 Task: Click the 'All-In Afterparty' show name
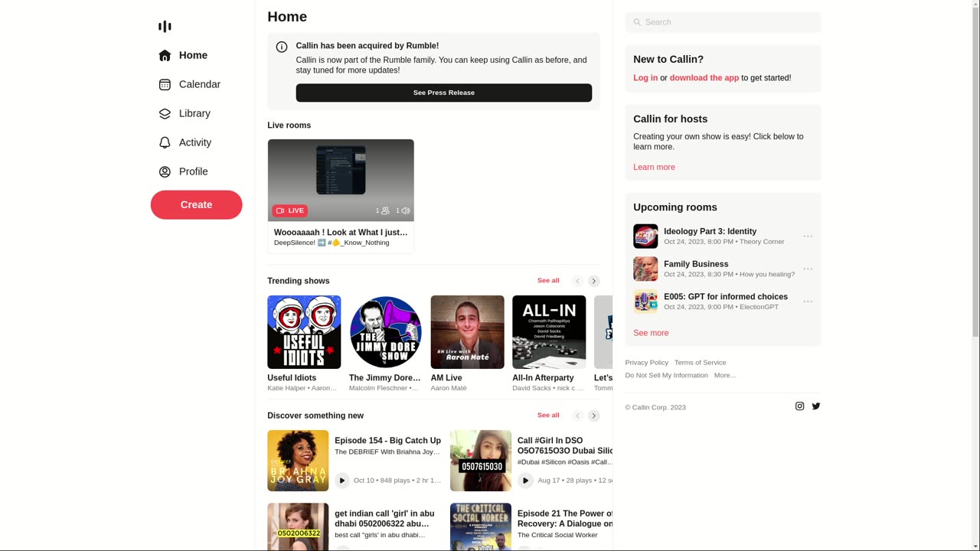[x=543, y=378]
